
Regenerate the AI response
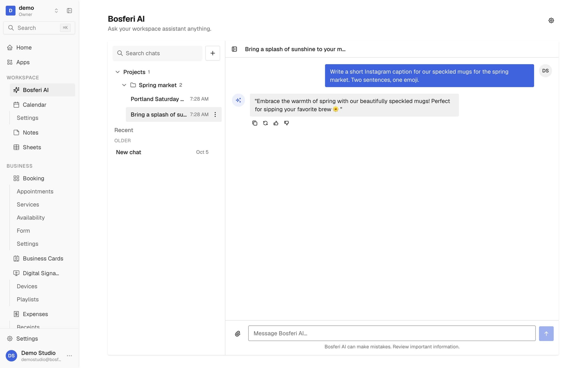265,123
